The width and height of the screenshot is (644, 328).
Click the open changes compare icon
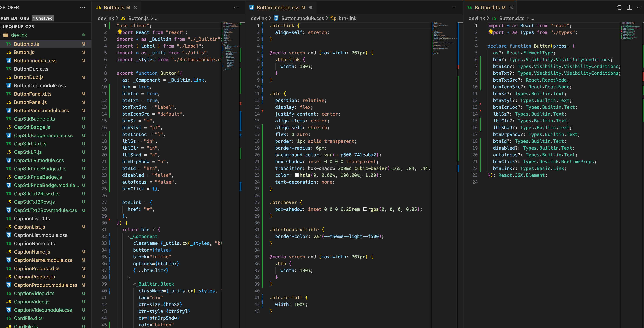(x=619, y=8)
